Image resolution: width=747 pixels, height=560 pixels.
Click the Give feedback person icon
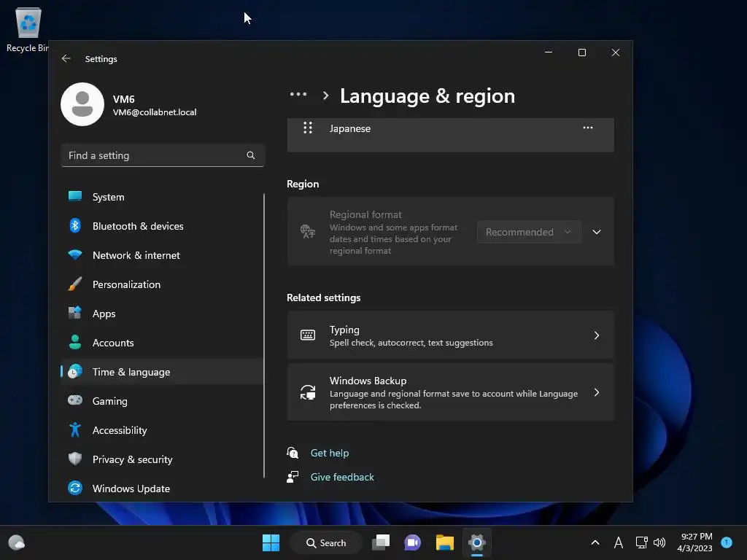pyautogui.click(x=293, y=477)
